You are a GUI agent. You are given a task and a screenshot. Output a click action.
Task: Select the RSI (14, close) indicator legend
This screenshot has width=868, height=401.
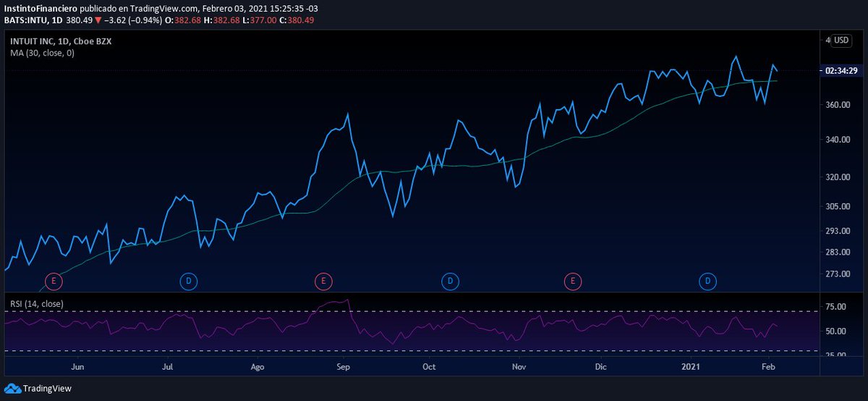36,303
